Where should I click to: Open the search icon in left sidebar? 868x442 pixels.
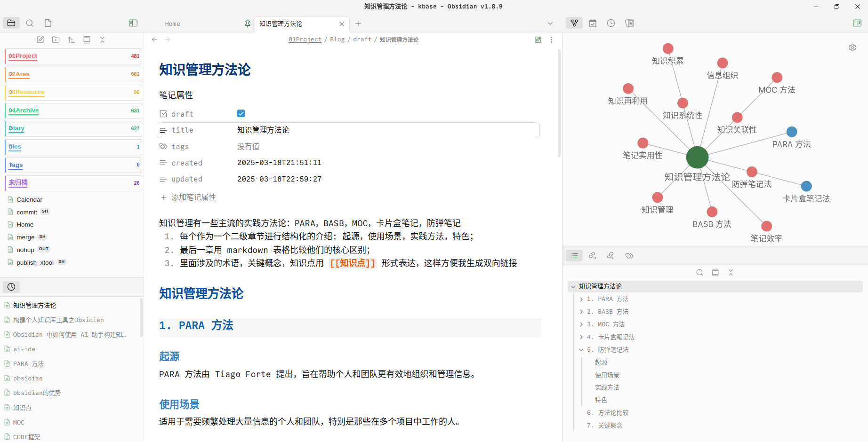click(x=30, y=23)
